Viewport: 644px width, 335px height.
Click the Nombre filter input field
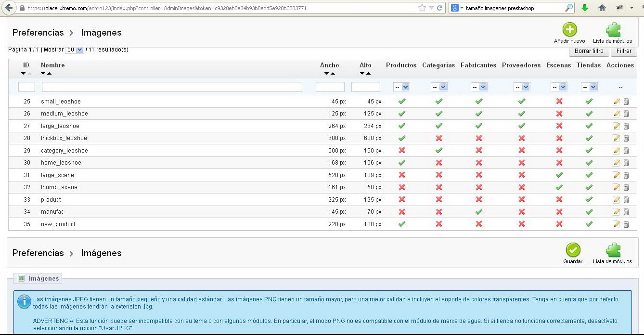(x=172, y=87)
